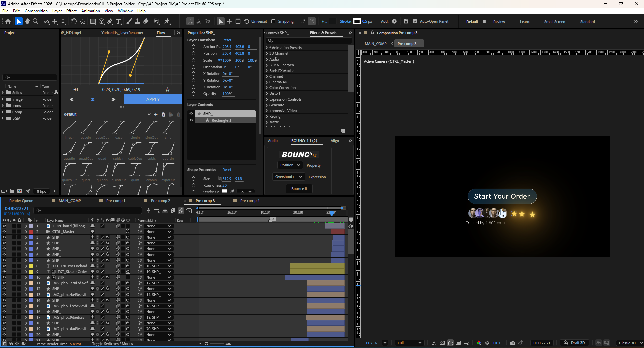Click the Expression button in BOUNCr
The width and height of the screenshot is (644, 348).
(x=317, y=177)
